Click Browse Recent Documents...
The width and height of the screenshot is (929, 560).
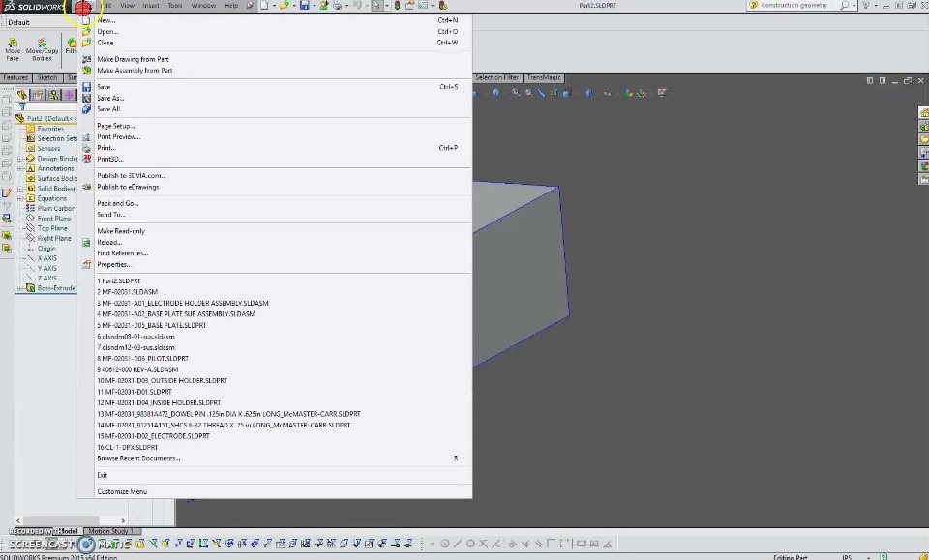coord(138,458)
